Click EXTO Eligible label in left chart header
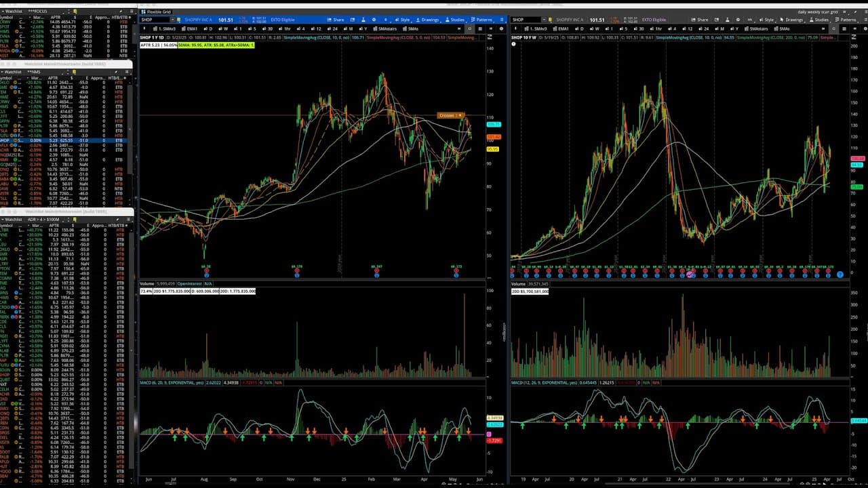 coord(283,20)
